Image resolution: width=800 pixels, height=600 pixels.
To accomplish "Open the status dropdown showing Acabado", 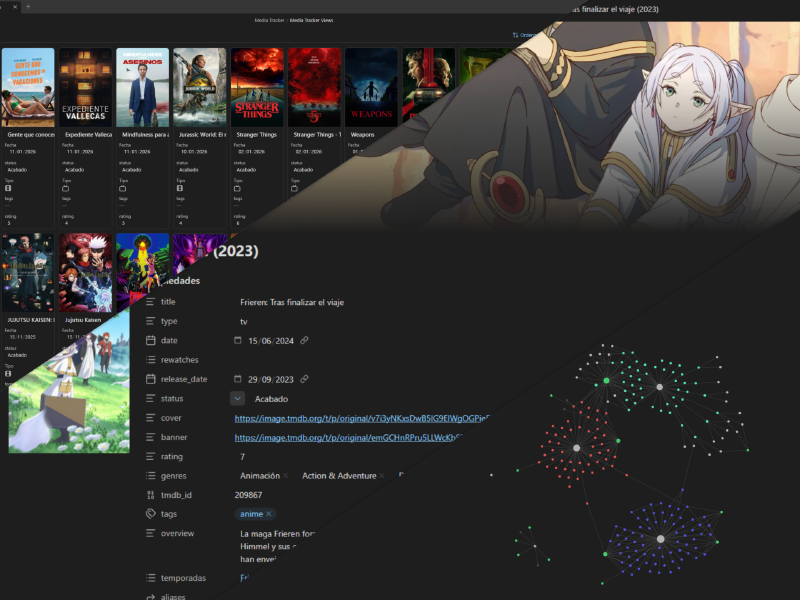I will coord(237,398).
